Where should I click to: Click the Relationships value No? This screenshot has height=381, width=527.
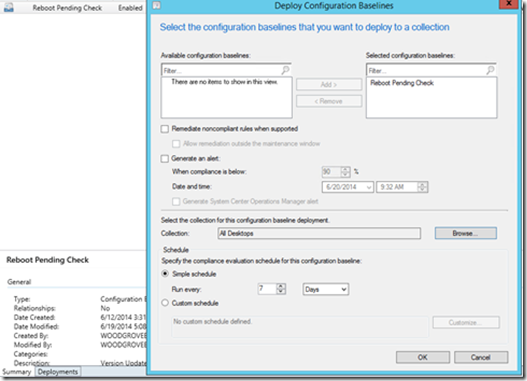pos(105,308)
